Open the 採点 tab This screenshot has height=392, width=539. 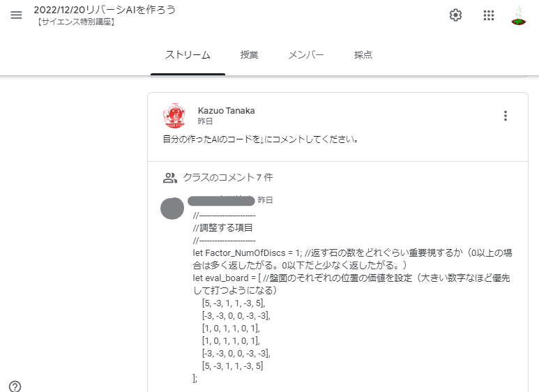(363, 55)
